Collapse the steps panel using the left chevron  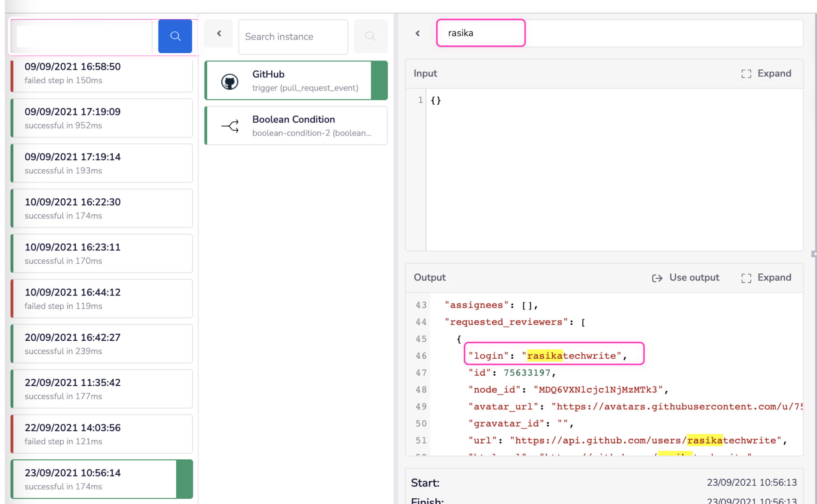[x=218, y=34]
